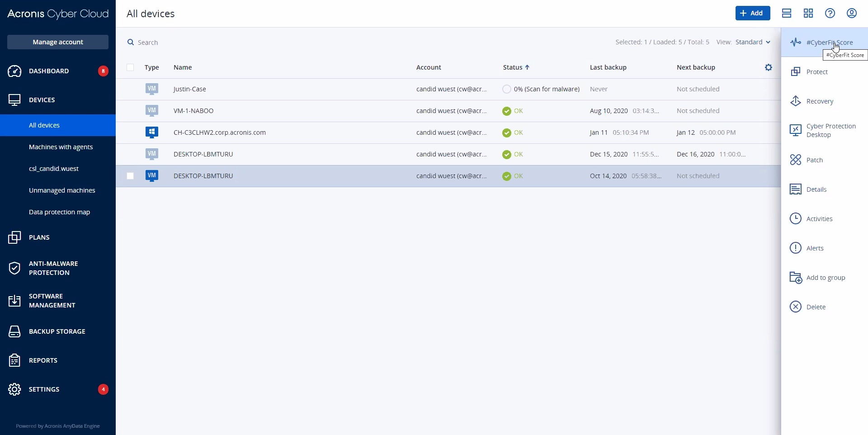Click the Dashboard gauge icon
Screen dimensions: 868x435
(x=14, y=71)
